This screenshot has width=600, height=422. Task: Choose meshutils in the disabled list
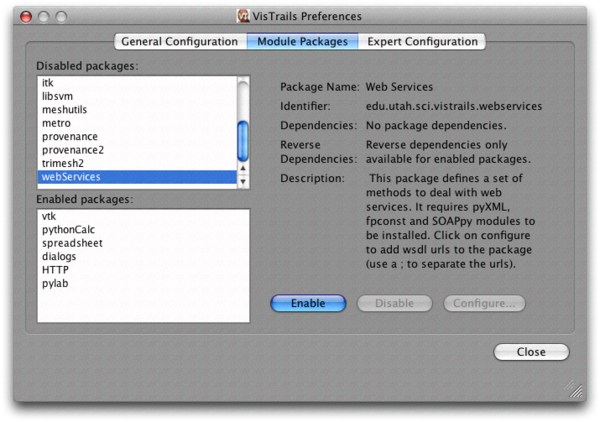[64, 109]
